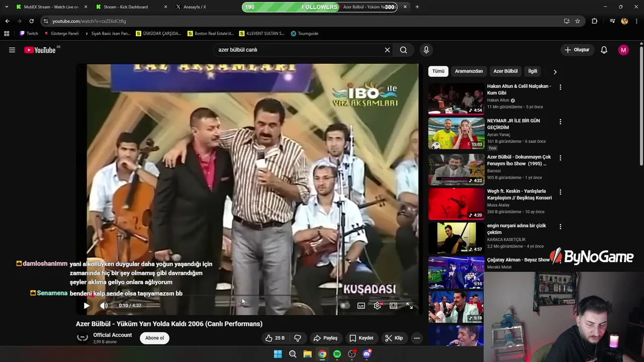Viewport: 644px width, 362px height.
Task: Open the Wegh ft. Keskin Beşiktaş Konseri title
Action: tap(519, 195)
